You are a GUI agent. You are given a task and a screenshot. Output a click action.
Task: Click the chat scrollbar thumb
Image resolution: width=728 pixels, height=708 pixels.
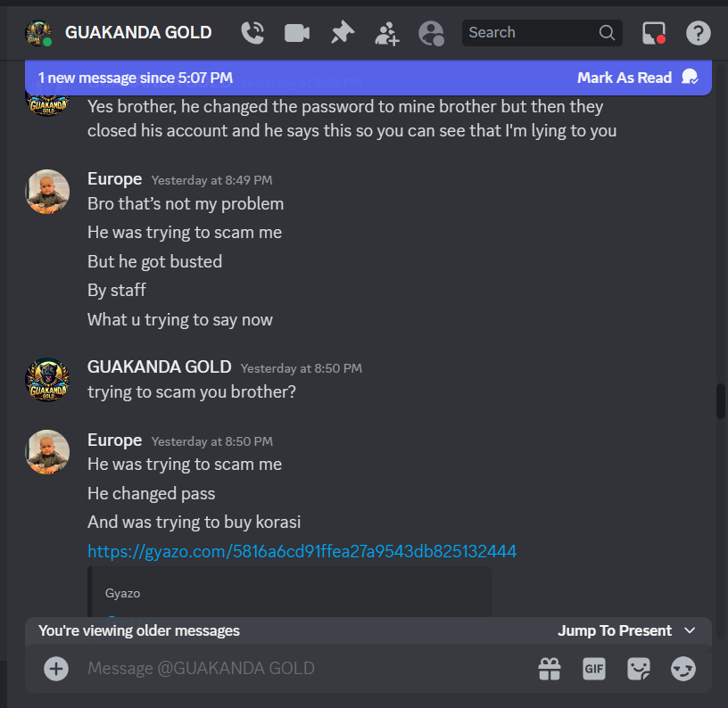click(x=720, y=401)
